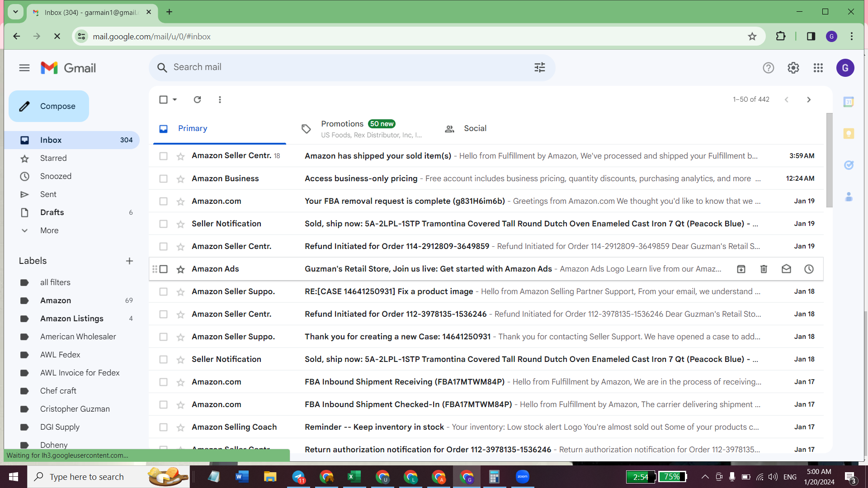Mark Amazon Ads email as read
This screenshot has width=868, height=488.
pos(786,269)
